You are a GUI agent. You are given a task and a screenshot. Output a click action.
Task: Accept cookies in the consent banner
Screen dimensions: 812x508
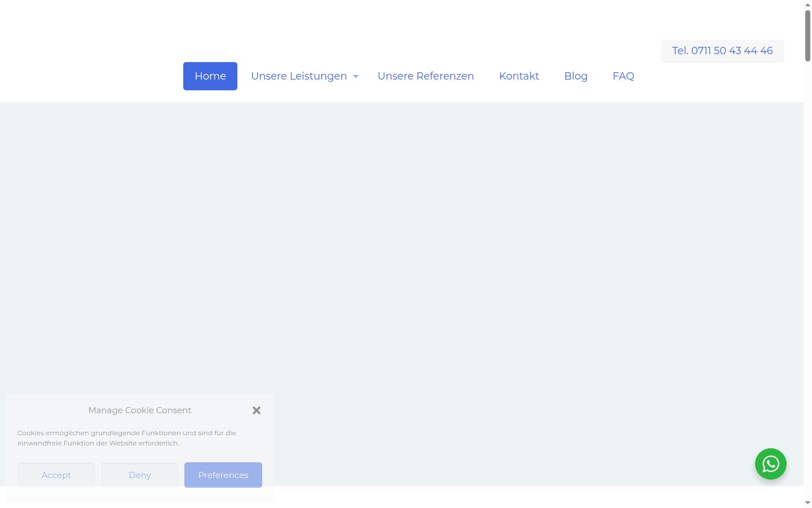click(56, 475)
